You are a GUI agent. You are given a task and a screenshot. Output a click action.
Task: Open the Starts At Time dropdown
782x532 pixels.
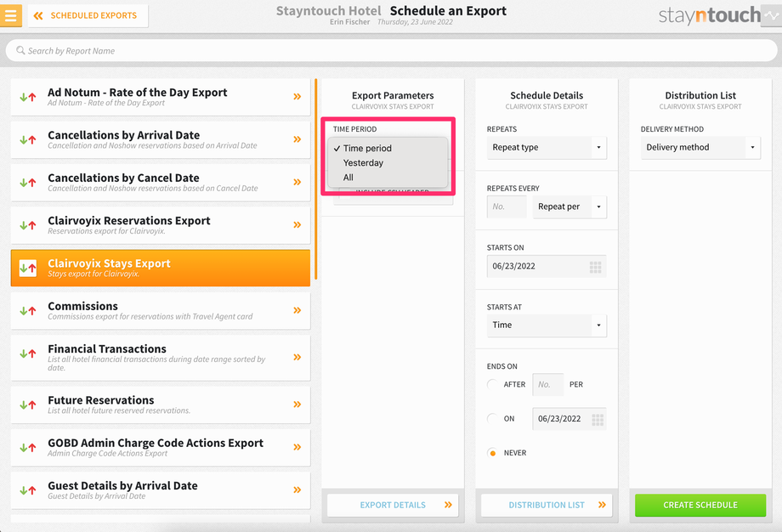click(x=547, y=325)
